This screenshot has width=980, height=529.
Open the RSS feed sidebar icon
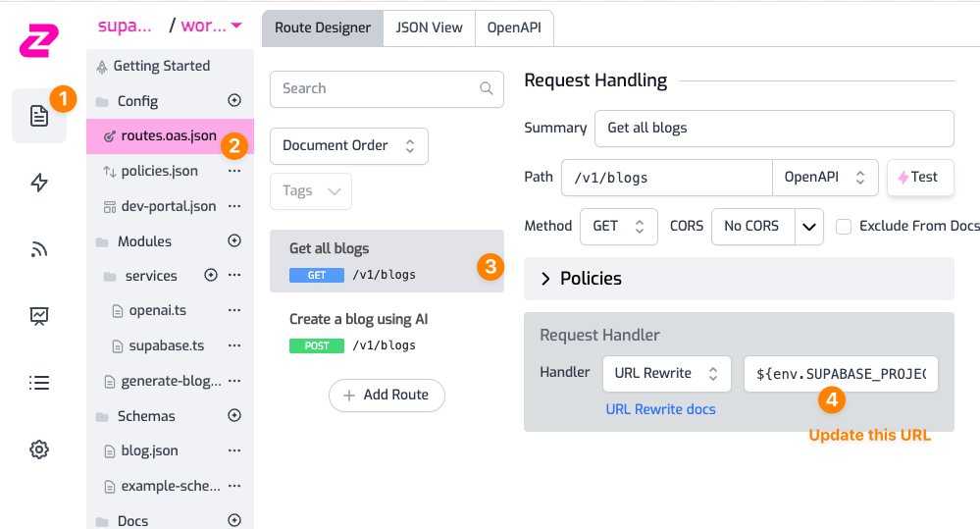click(x=39, y=249)
